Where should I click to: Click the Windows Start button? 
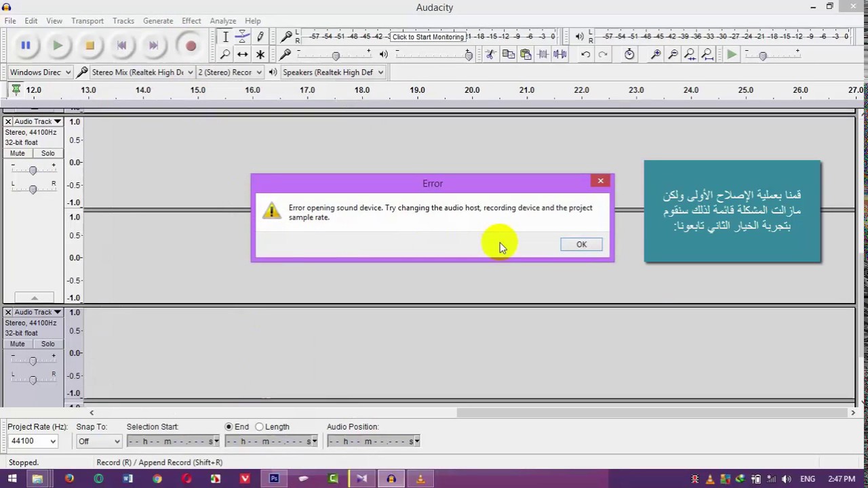click(12, 479)
